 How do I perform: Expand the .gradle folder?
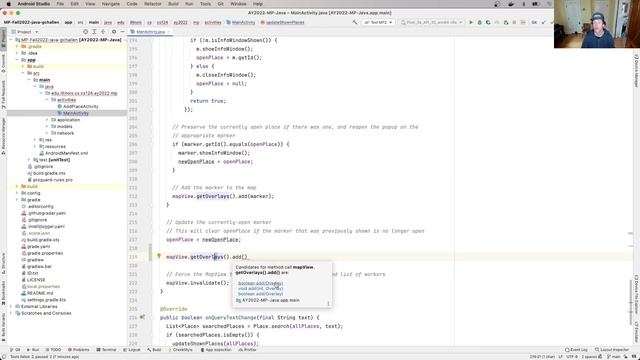coord(17,47)
